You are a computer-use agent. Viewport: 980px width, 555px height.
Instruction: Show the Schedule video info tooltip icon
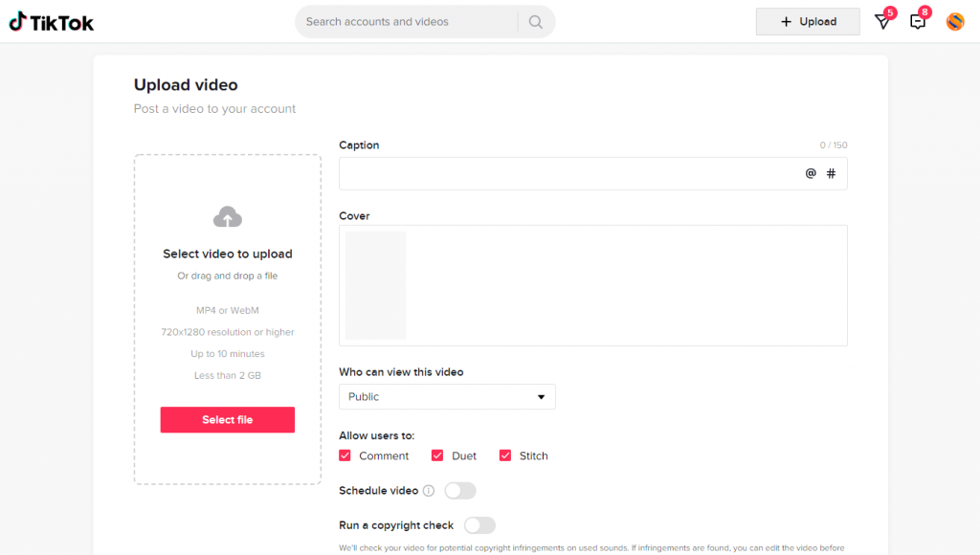[x=429, y=491]
